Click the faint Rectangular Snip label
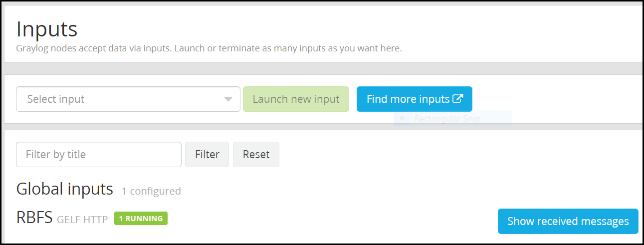The height and width of the screenshot is (245, 644). [447, 119]
